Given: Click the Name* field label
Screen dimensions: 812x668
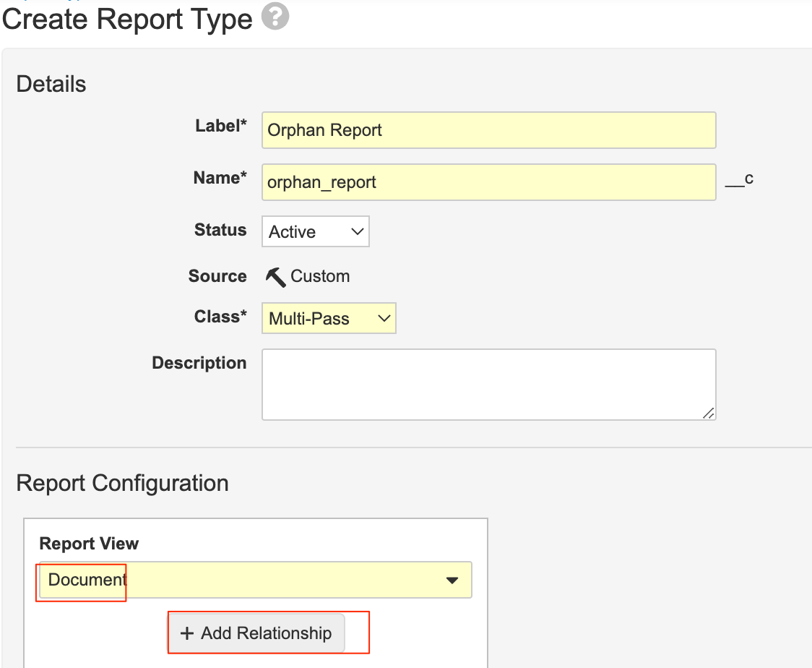Looking at the screenshot, I should tap(220, 178).
